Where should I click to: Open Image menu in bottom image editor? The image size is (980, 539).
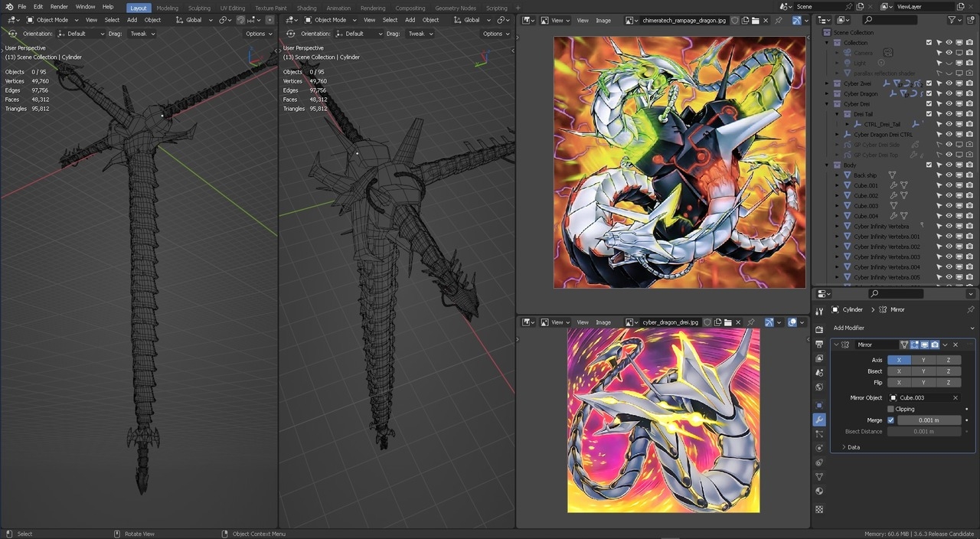pos(603,322)
